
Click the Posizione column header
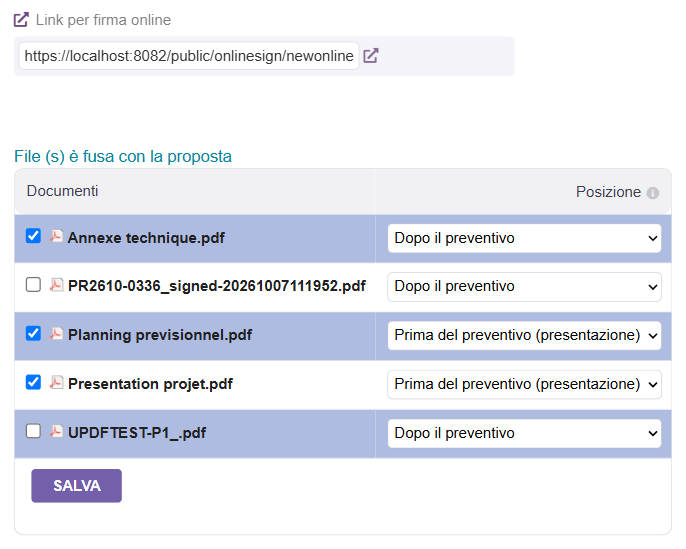(x=608, y=192)
